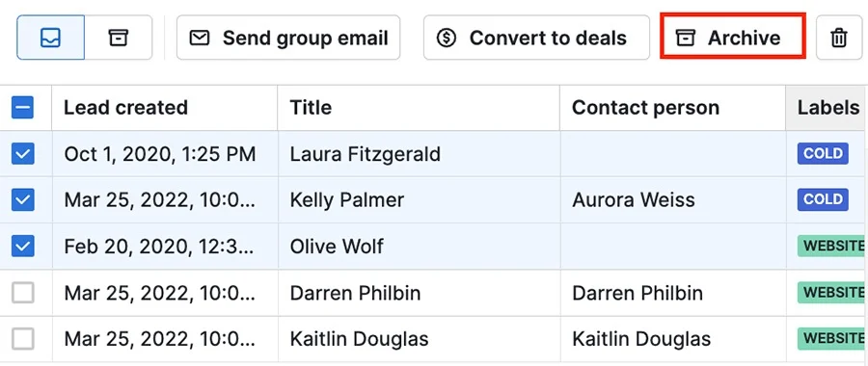The image size is (868, 366).
Task: Open contact person Aurora Weiss
Action: pyautogui.click(x=633, y=199)
